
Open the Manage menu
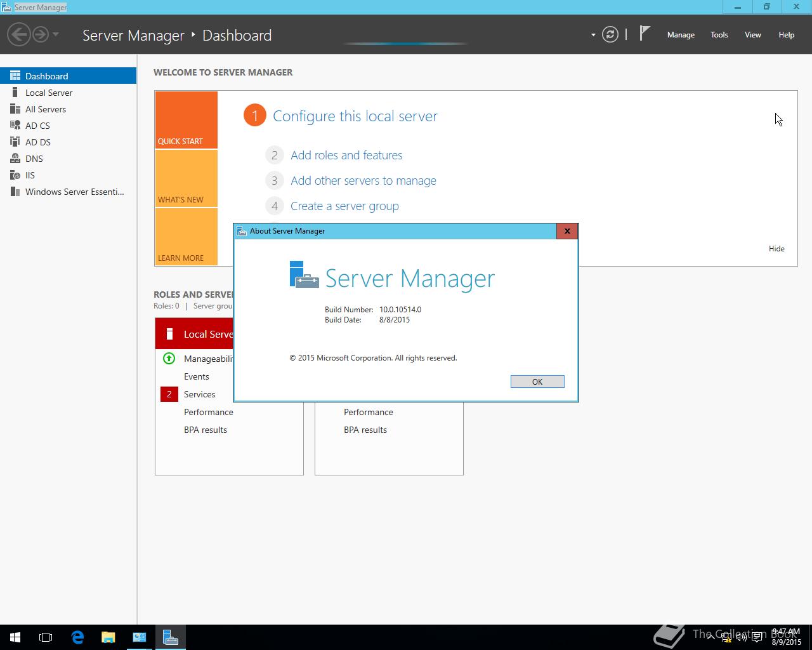681,35
